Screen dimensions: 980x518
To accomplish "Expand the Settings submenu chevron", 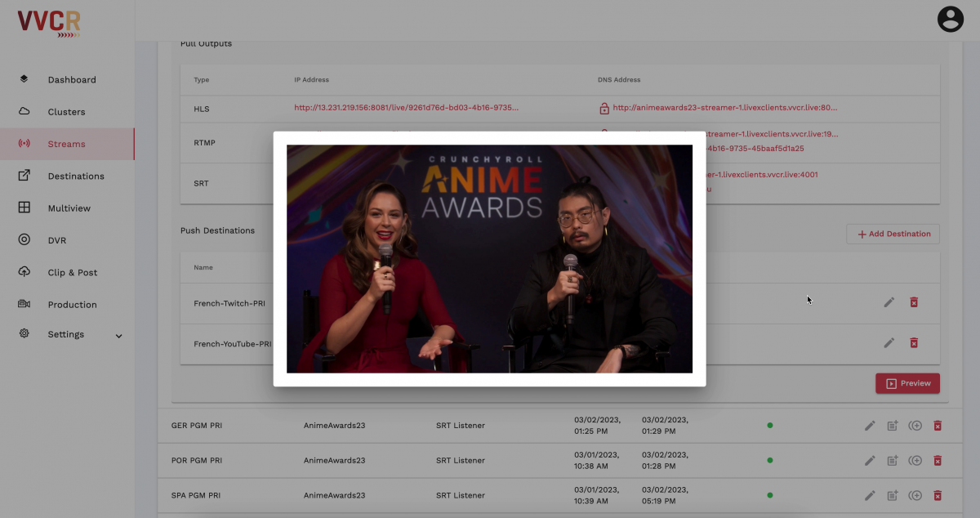I will (x=119, y=335).
